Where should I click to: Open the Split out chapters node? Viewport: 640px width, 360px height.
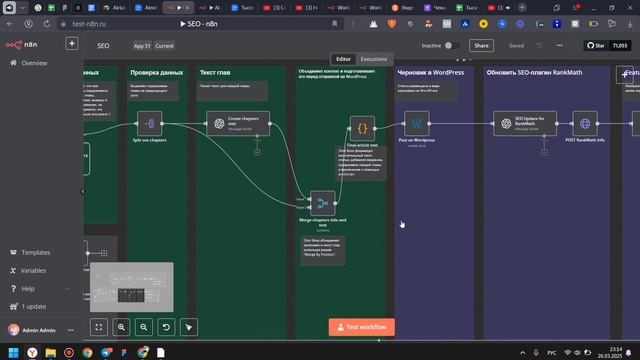coord(149,123)
